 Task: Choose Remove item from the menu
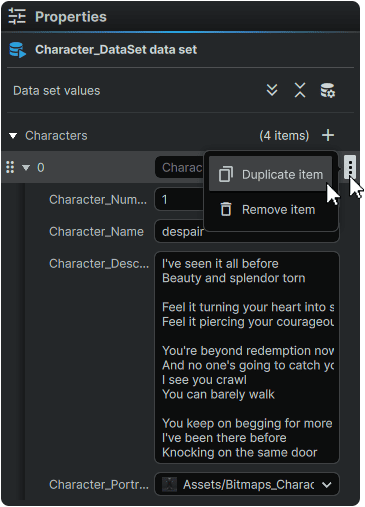coord(271,210)
